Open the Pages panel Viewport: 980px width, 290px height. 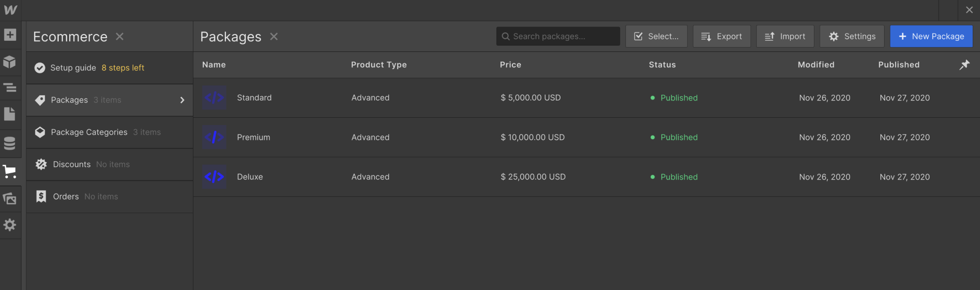[10, 114]
